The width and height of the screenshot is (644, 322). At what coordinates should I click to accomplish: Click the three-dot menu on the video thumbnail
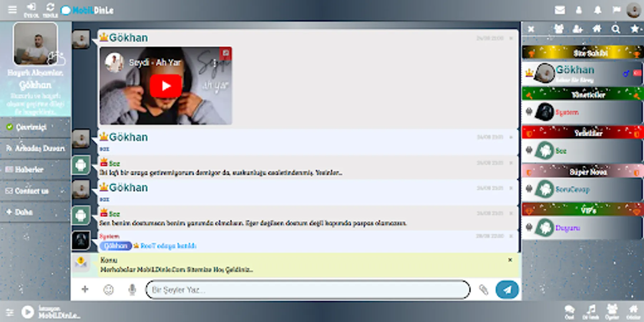tap(214, 63)
